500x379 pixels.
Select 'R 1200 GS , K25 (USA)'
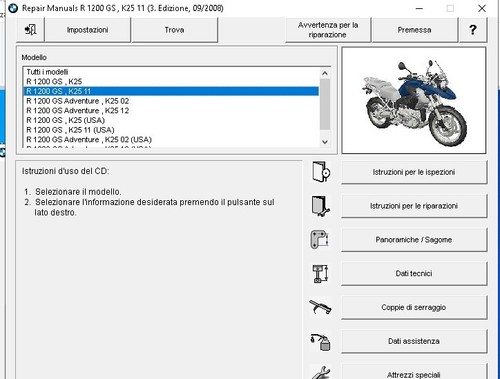pos(171,120)
